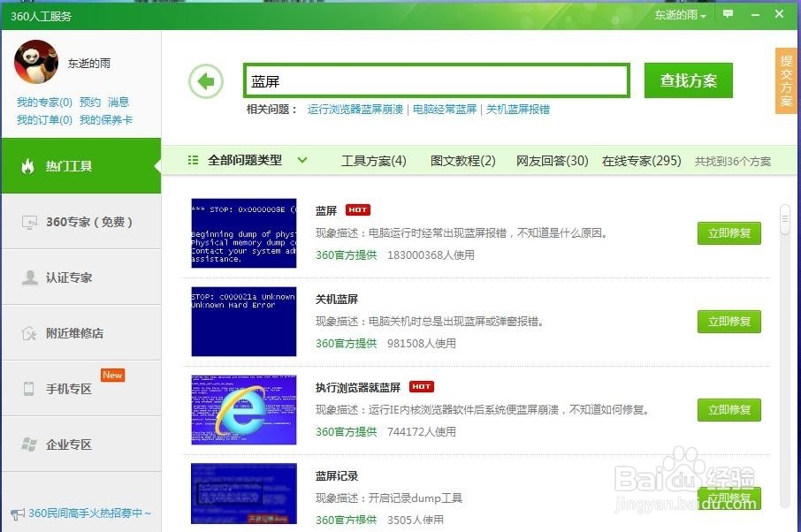The height and width of the screenshot is (532, 801).
Task: Open the 我的专家(0) link
Action: tap(44, 103)
